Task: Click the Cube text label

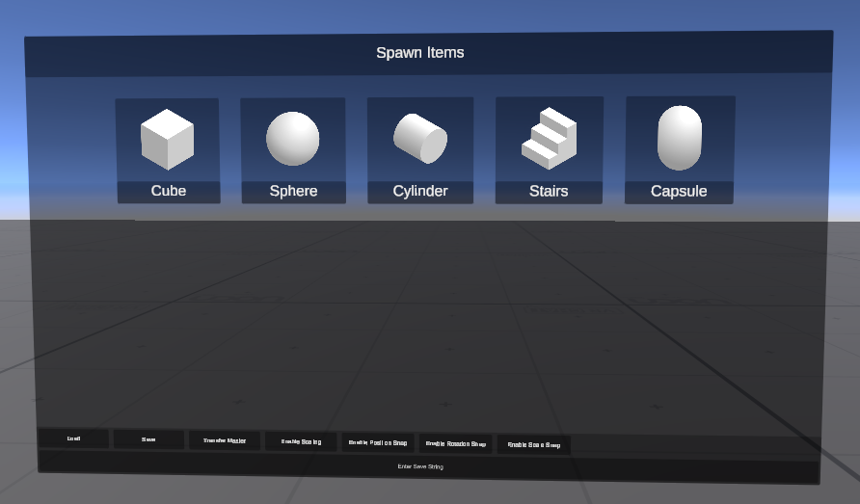Action: pyautogui.click(x=169, y=191)
